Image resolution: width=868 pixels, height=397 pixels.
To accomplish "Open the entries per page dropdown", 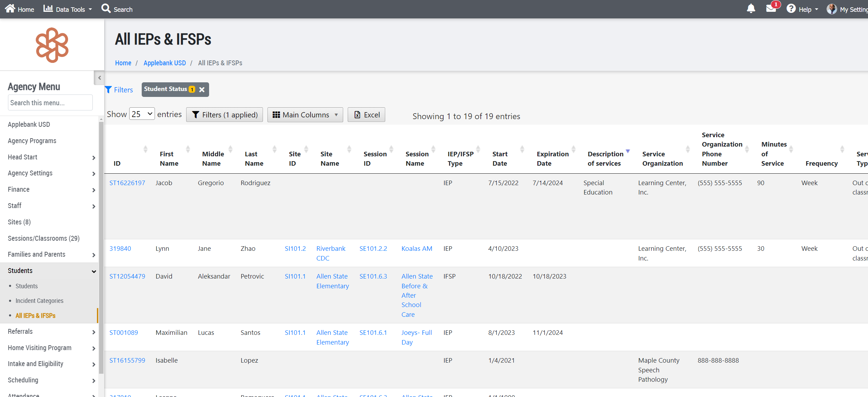I will coord(142,114).
